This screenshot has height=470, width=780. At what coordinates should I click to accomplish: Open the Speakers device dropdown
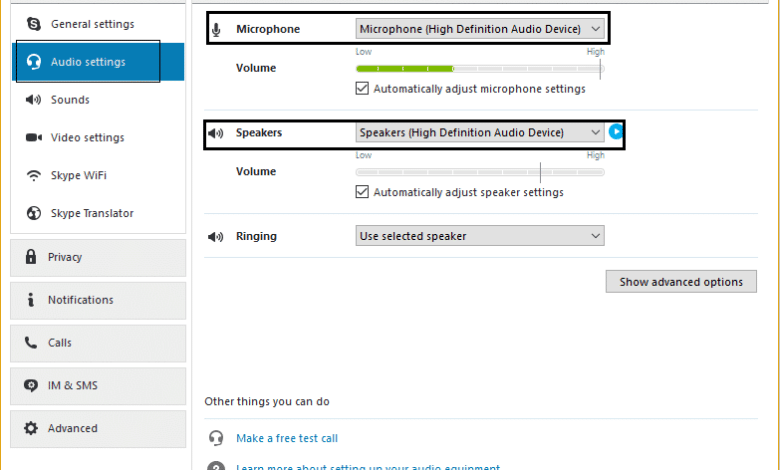(x=480, y=132)
